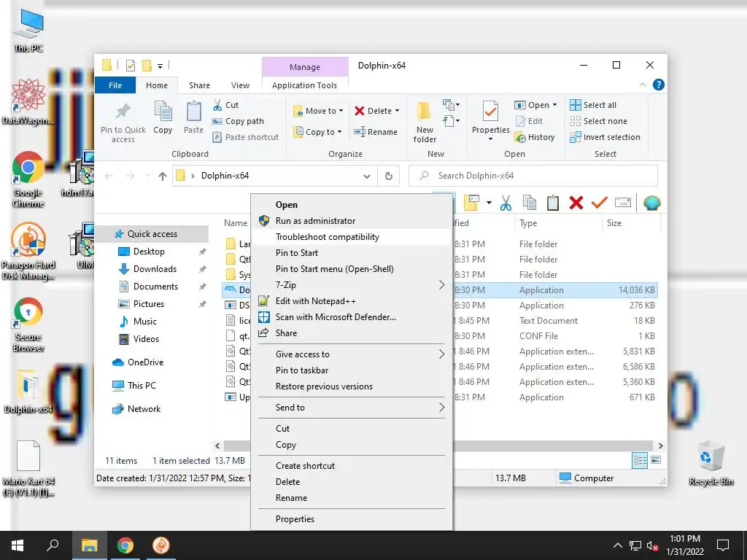
Task: Expand the Open button dropdown arrow
Action: tap(554, 105)
